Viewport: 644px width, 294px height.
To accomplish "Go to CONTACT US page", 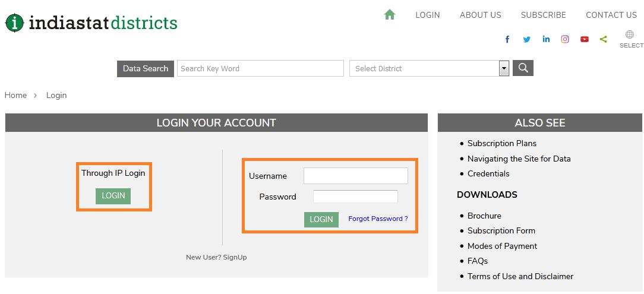I will (611, 15).
